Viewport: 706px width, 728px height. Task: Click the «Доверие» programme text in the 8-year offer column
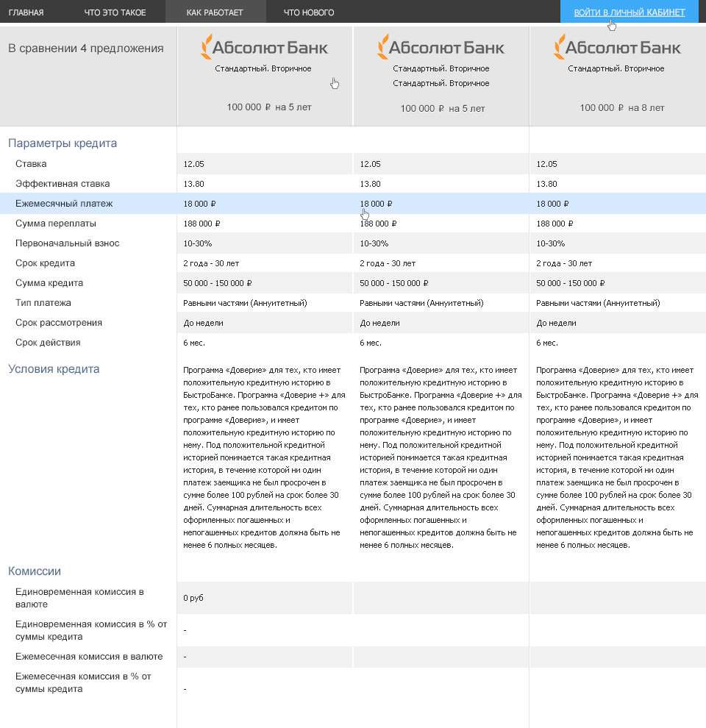[617, 457]
